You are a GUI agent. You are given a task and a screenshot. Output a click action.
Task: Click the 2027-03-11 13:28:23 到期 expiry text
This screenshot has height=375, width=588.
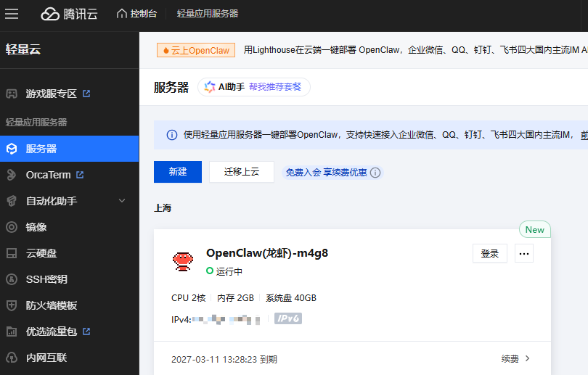click(x=224, y=360)
